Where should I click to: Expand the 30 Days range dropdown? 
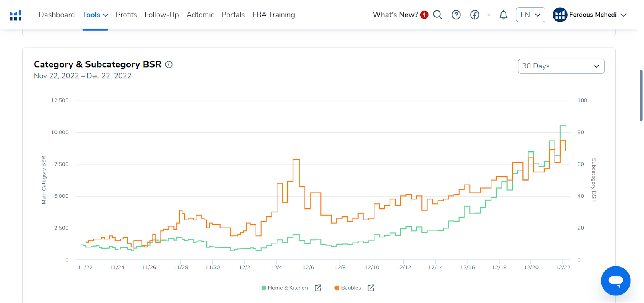(561, 66)
